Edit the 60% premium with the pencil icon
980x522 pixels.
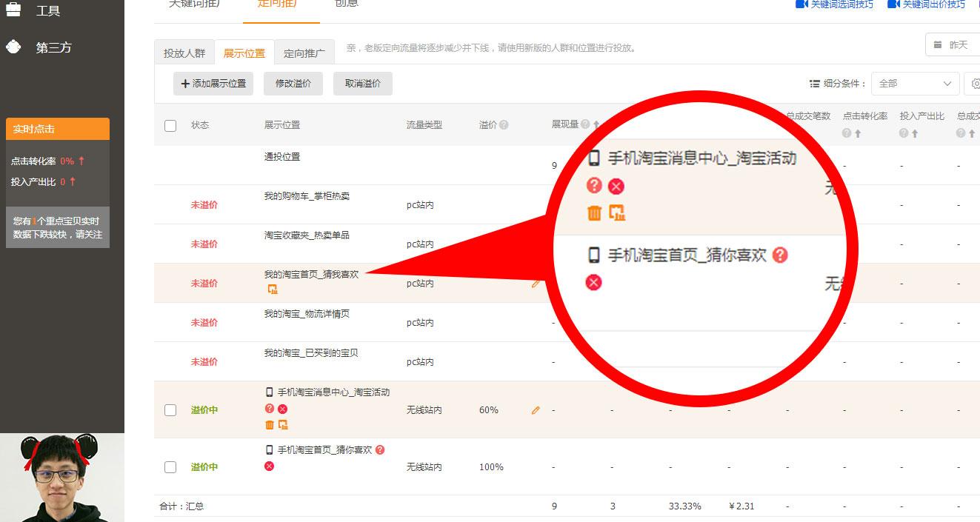coord(535,409)
